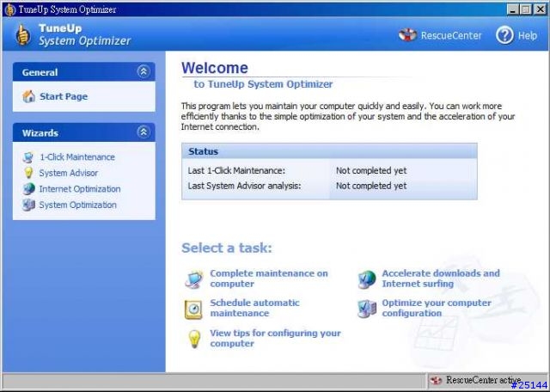
Task: Click the Last 1-Click Maintenance label
Action: tap(236, 171)
